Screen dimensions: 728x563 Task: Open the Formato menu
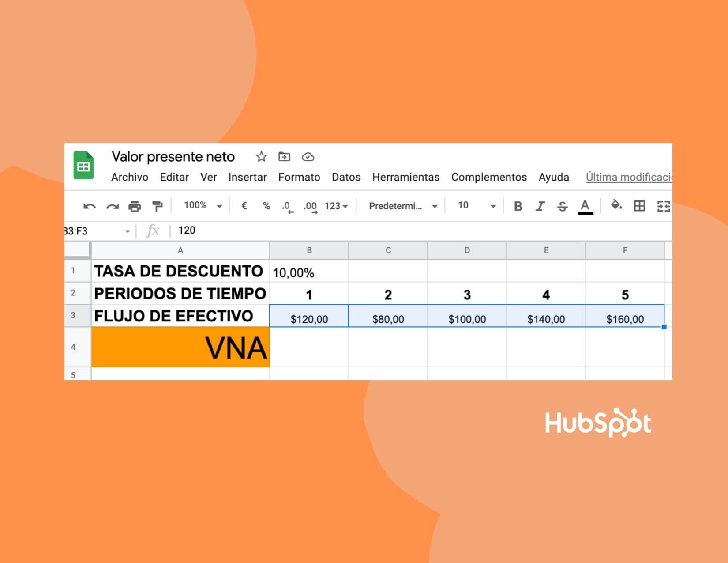pyautogui.click(x=299, y=177)
